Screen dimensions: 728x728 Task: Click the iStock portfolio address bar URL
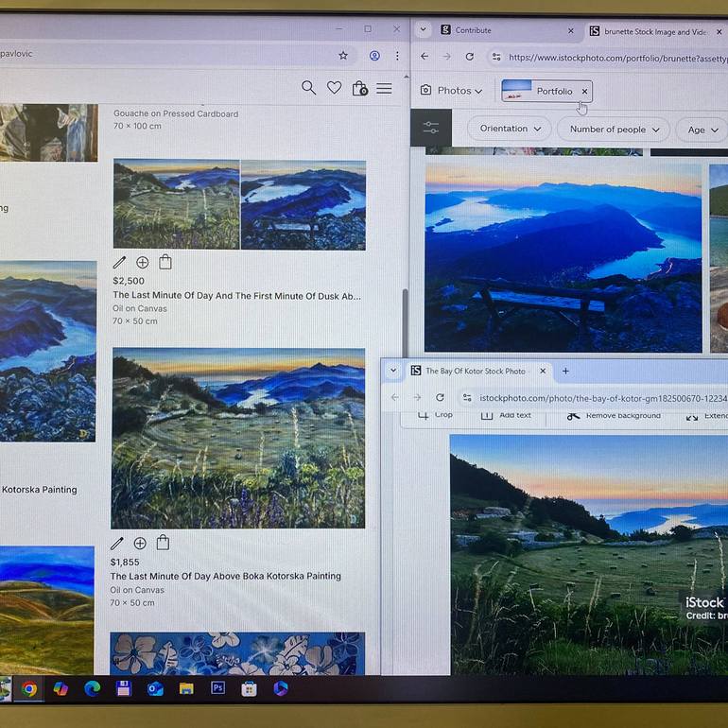point(617,58)
